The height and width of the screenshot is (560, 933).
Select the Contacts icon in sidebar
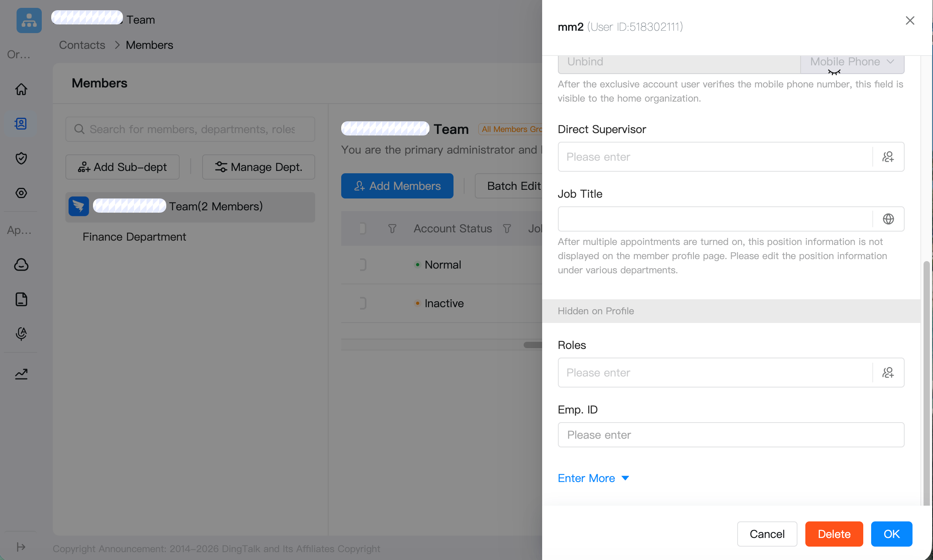[x=21, y=124]
